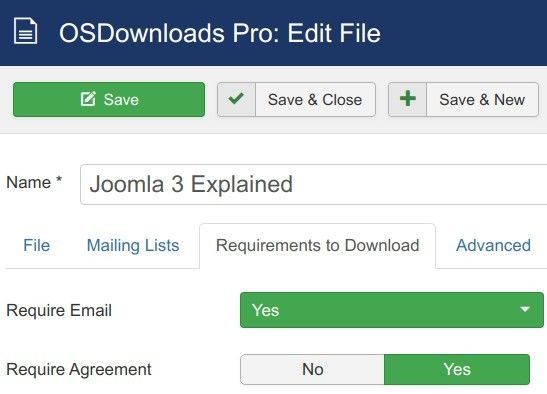Click the pencil edit icon on Save
547x394 pixels.
(88, 99)
